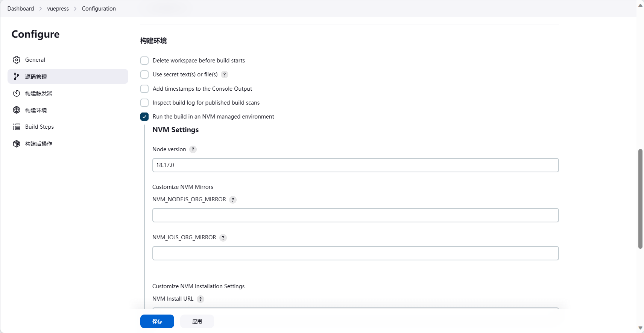This screenshot has width=644, height=333.
Task: Click the 源码管理 branch icon
Action: click(x=17, y=76)
